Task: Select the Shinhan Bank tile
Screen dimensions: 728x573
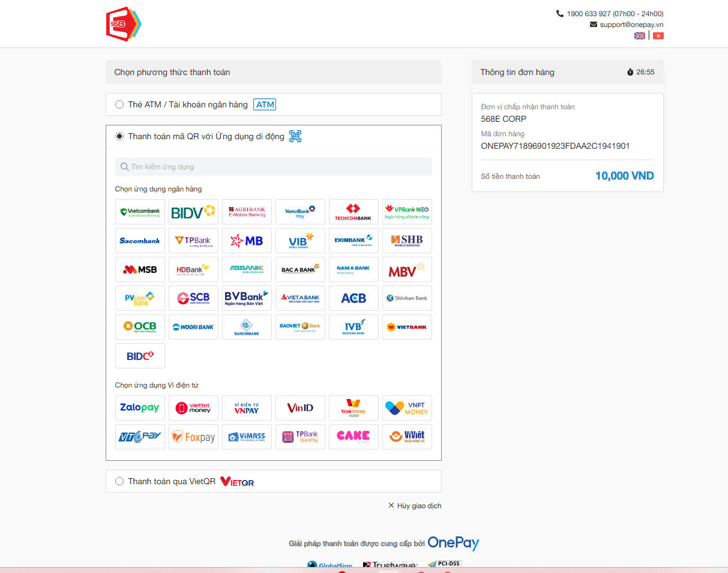Action: pyautogui.click(x=407, y=298)
